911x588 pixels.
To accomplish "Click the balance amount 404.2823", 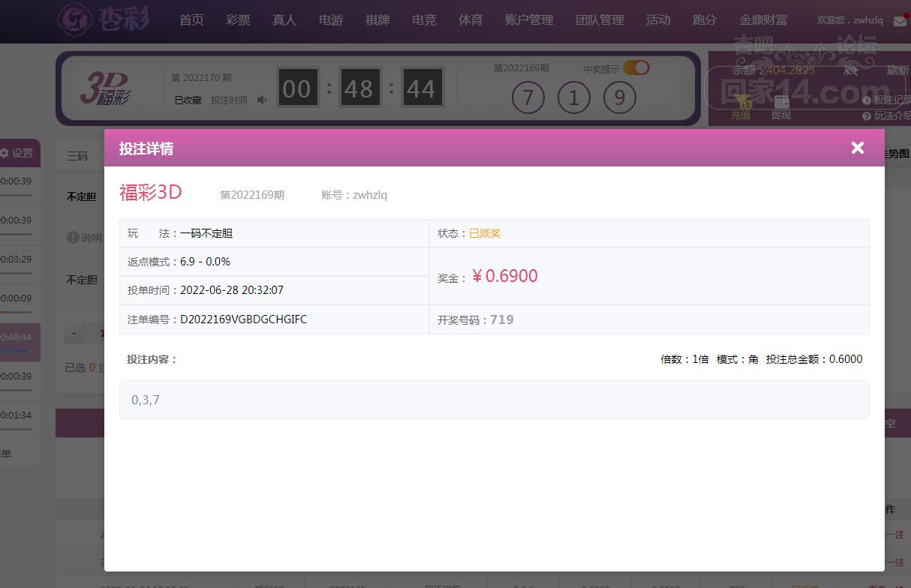I will tap(789, 70).
